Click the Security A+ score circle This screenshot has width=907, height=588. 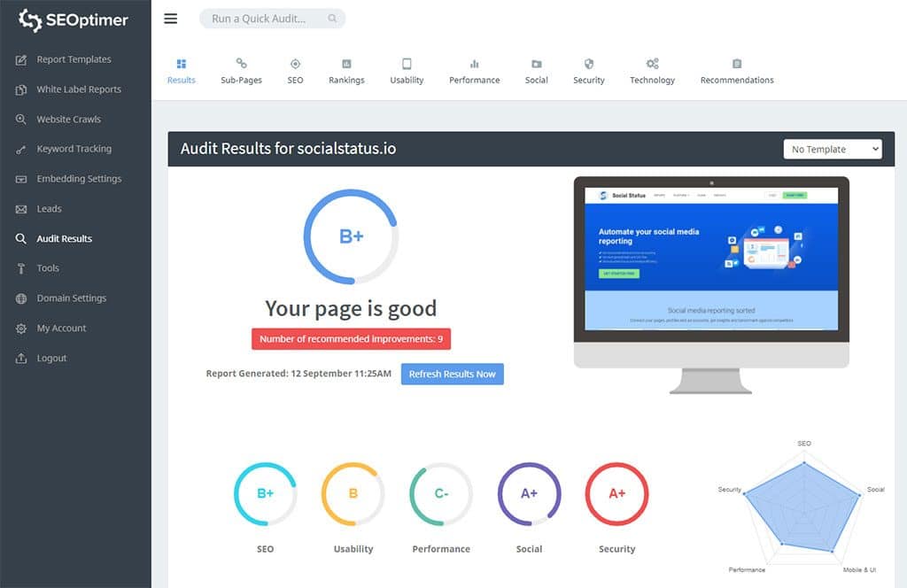point(617,494)
